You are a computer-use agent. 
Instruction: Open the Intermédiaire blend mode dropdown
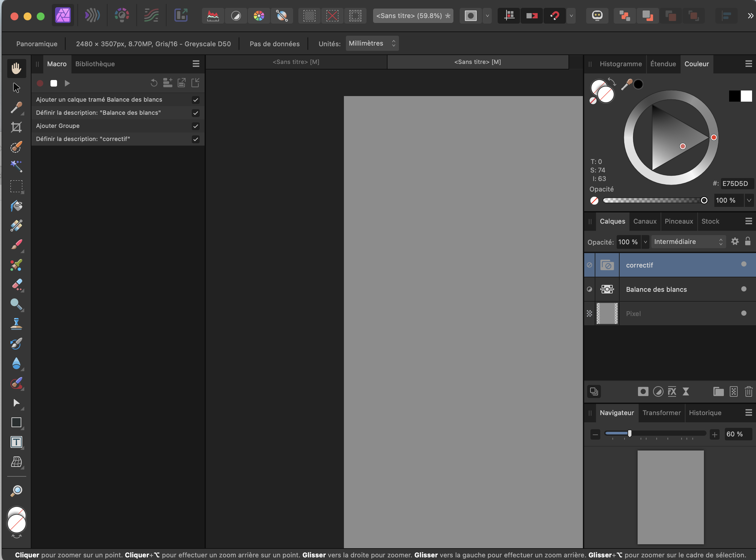(x=688, y=242)
